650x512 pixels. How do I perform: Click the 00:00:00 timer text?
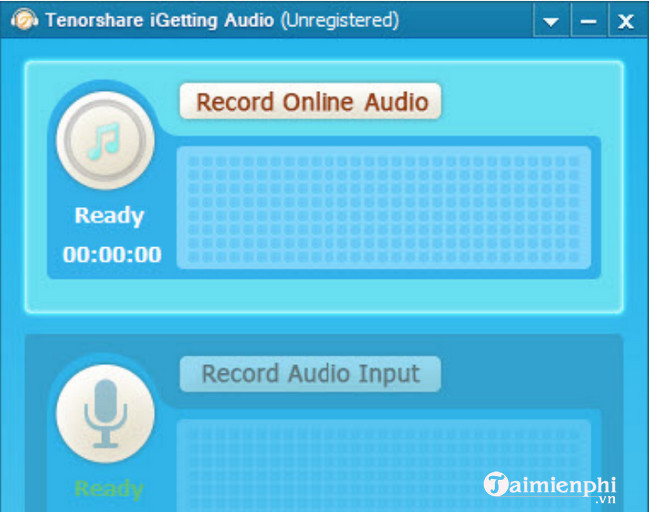tap(112, 255)
